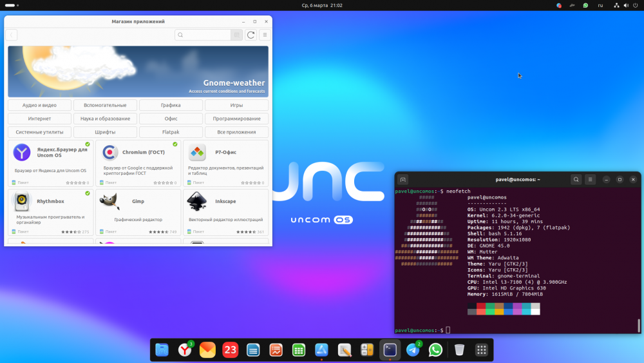The width and height of the screenshot is (644, 363).
Task: Click the volume icon in the top bar
Action: pyautogui.click(x=626, y=5)
